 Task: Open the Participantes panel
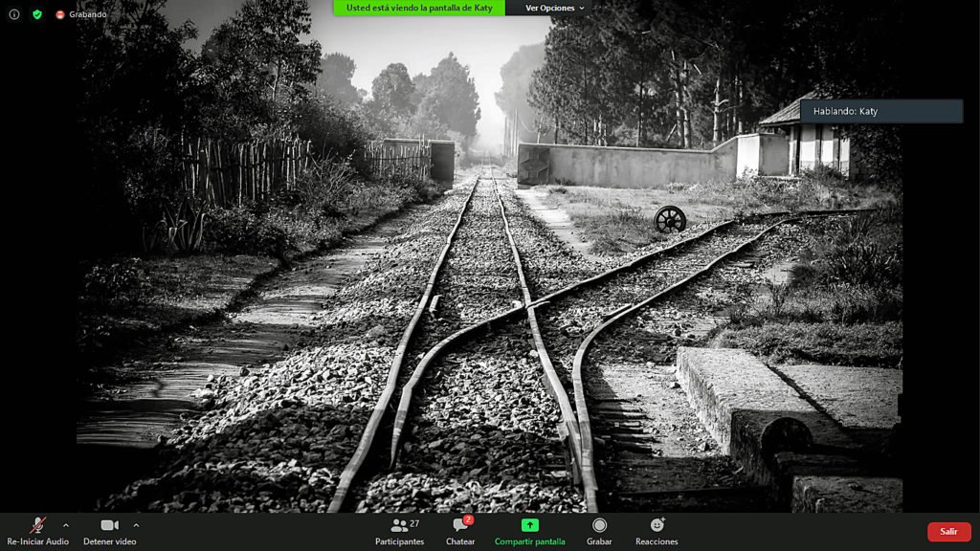click(x=399, y=531)
